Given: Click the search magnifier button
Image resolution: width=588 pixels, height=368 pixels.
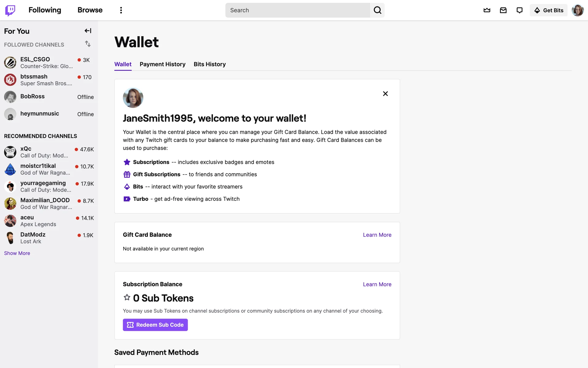Looking at the screenshot, I should pyautogui.click(x=377, y=10).
